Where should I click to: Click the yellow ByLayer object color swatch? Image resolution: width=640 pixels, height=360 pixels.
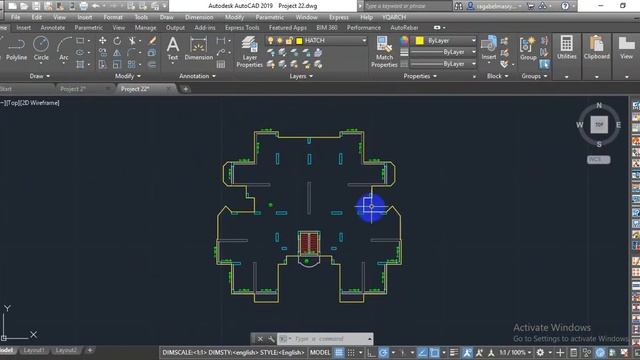419,40
